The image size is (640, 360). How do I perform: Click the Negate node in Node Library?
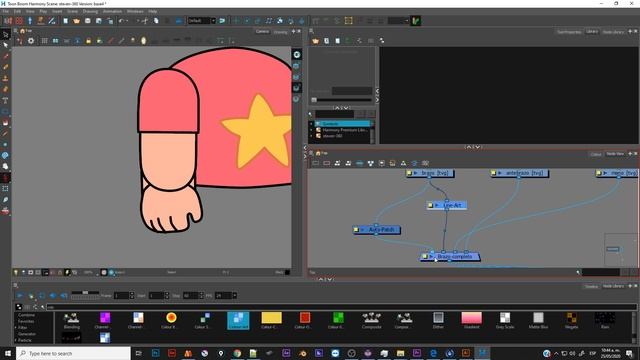[x=571, y=320]
